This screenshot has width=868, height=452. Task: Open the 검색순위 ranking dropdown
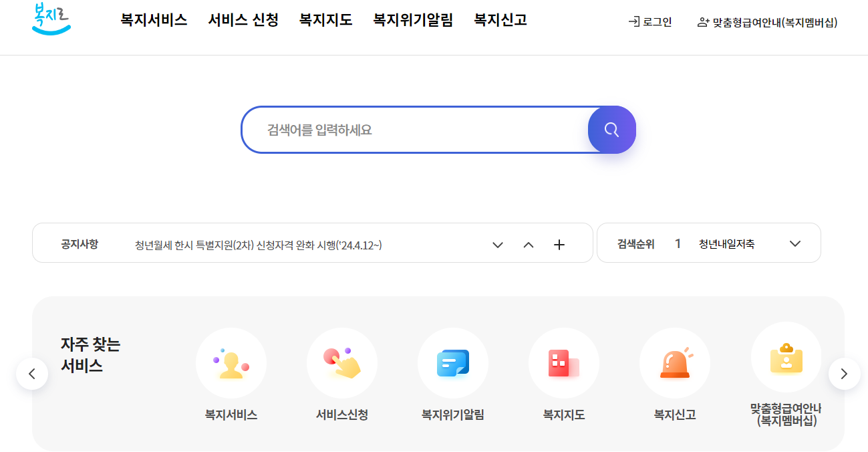(x=794, y=245)
